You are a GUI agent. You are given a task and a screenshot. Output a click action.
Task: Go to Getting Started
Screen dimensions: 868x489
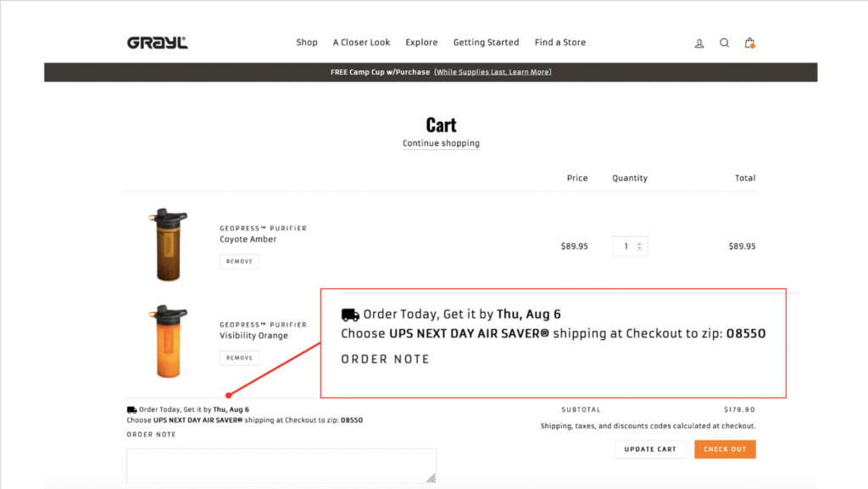point(486,42)
